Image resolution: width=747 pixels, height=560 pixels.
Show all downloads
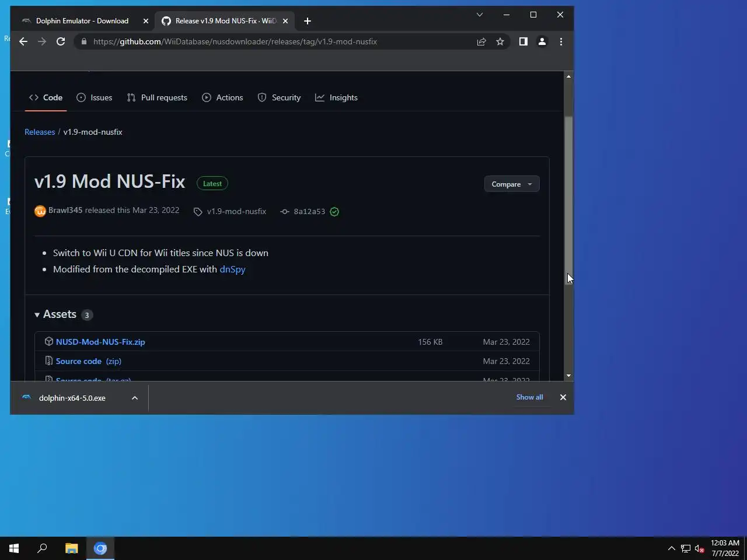(529, 397)
